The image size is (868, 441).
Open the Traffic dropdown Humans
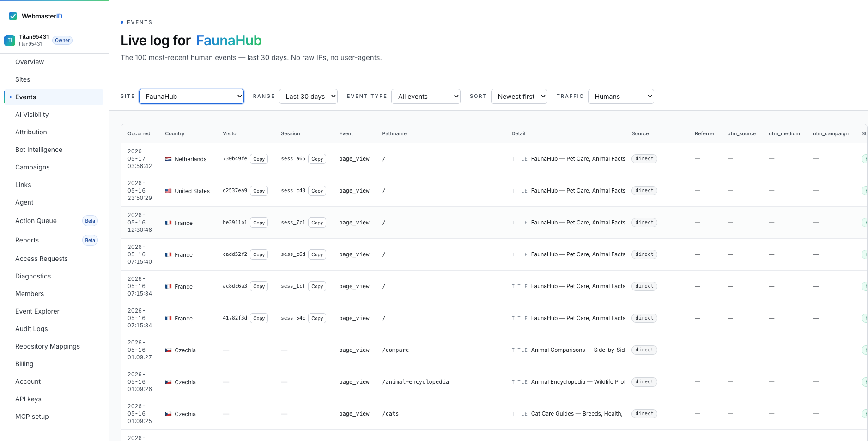click(621, 97)
